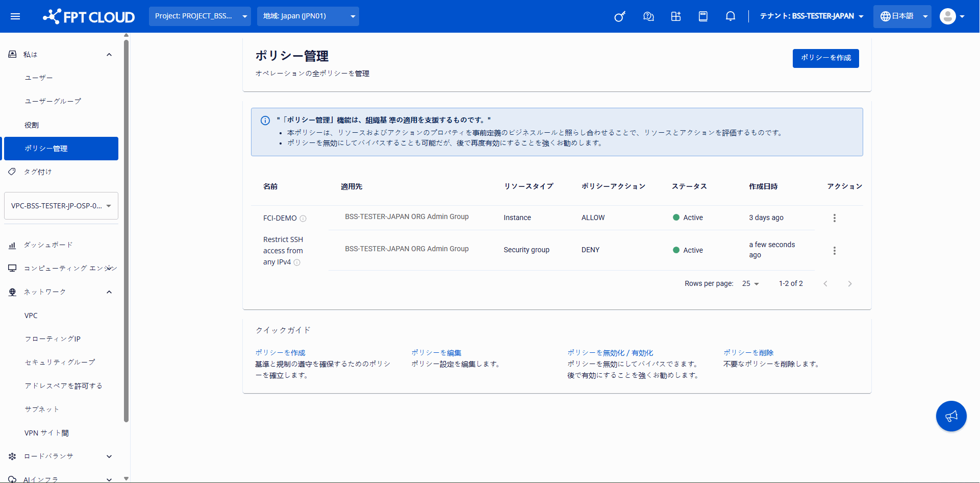The image size is (980, 483).
Task: Click the Active status of FCI-DEMO
Action: click(x=688, y=218)
